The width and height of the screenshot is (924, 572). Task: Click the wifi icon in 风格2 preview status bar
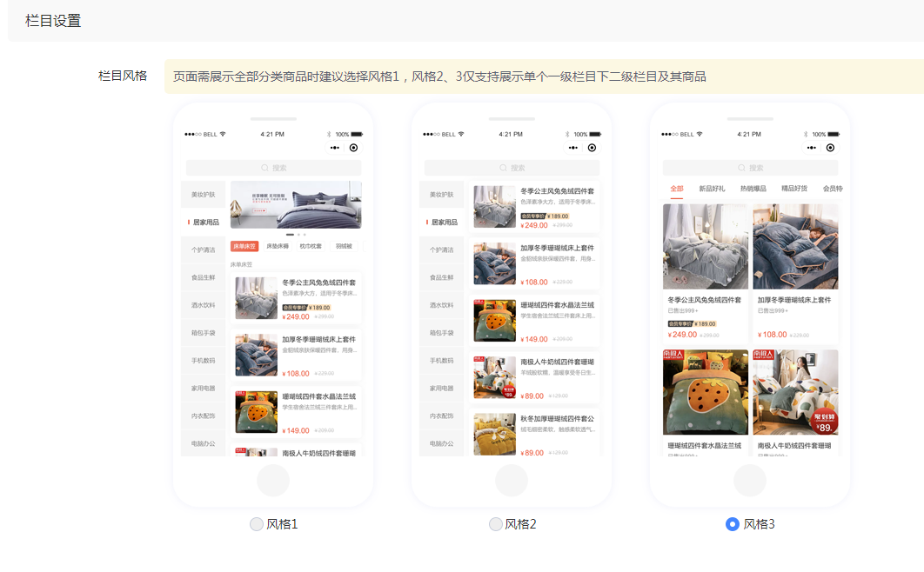point(461,134)
